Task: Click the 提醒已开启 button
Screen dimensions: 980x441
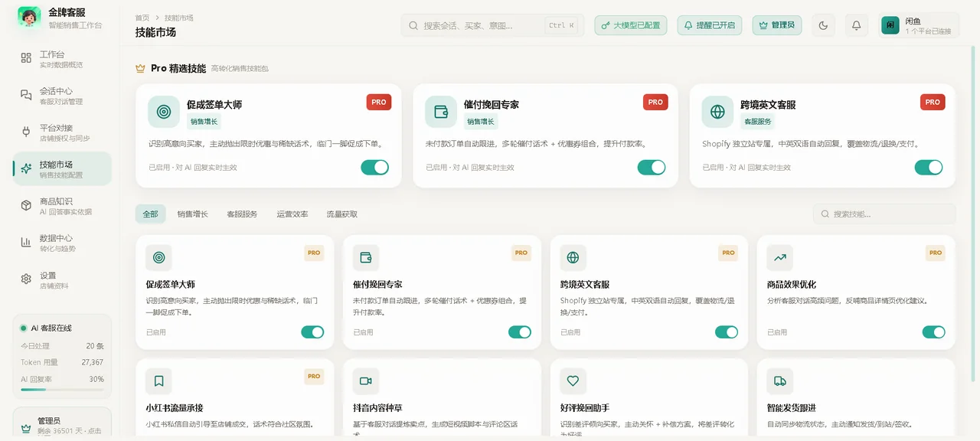Action: (710, 25)
